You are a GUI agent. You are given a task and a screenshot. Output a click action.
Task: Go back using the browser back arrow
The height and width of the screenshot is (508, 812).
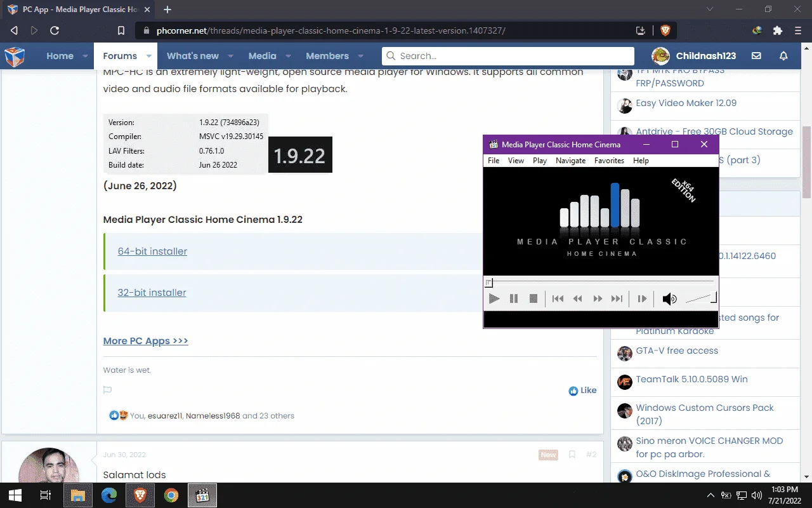coord(15,30)
